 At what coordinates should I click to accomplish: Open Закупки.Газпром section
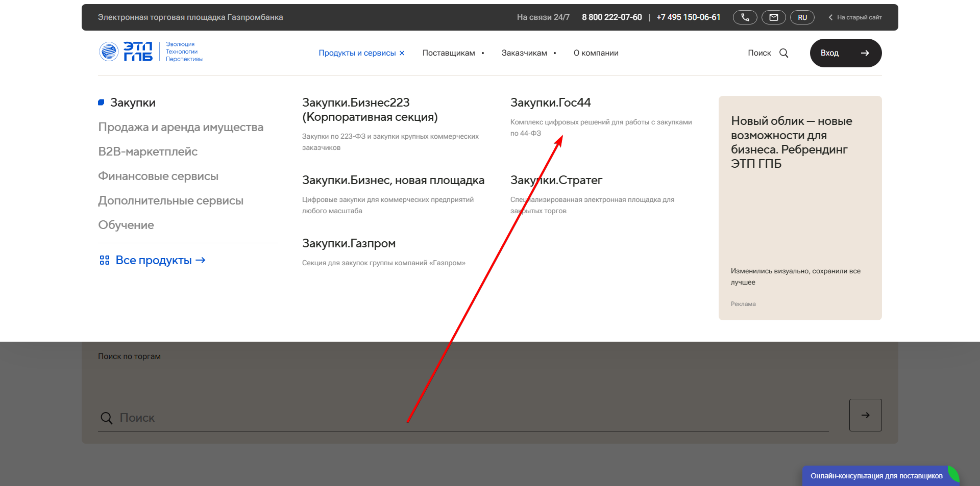tap(349, 243)
